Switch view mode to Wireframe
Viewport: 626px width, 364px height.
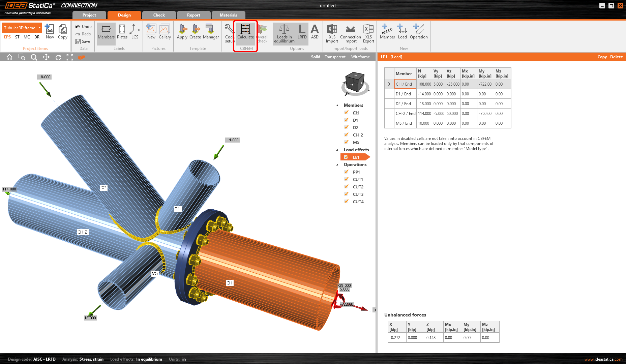click(360, 57)
